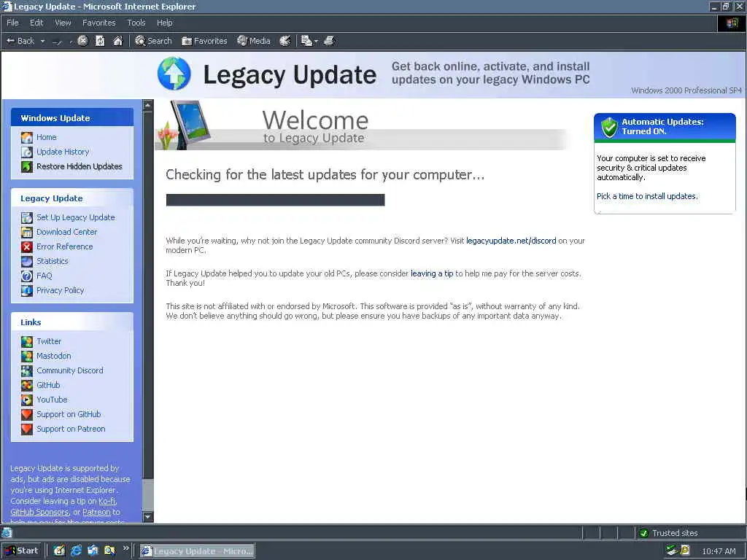This screenshot has height=560, width=747.
Task: Open the YouTube link
Action: tap(52, 400)
